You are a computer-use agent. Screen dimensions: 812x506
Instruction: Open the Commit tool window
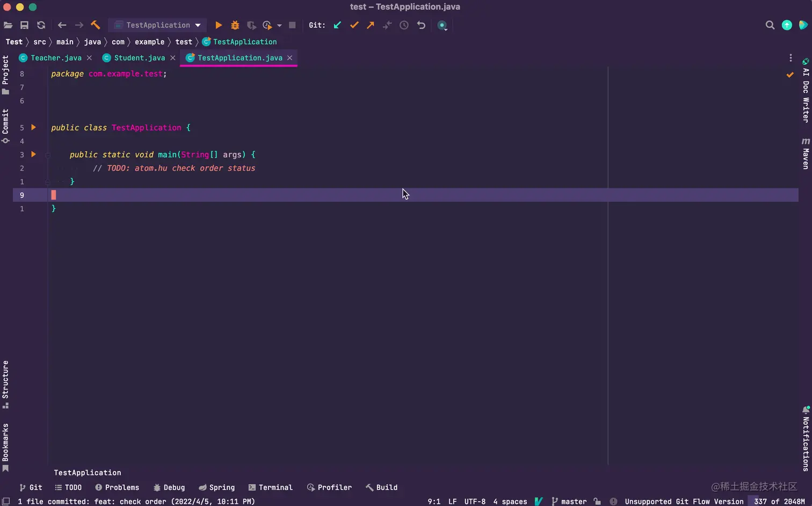[5, 126]
